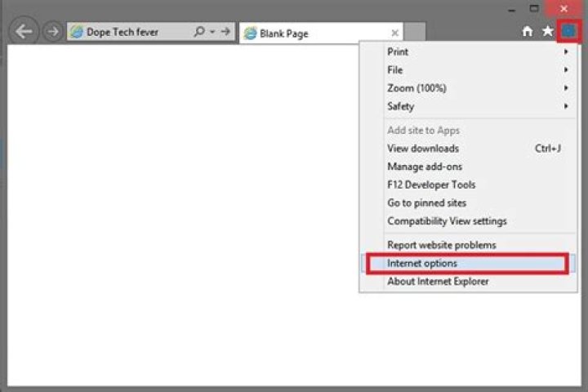Maximize the Internet Explorer window
Viewport: 588px width, 392px height.
click(534, 9)
